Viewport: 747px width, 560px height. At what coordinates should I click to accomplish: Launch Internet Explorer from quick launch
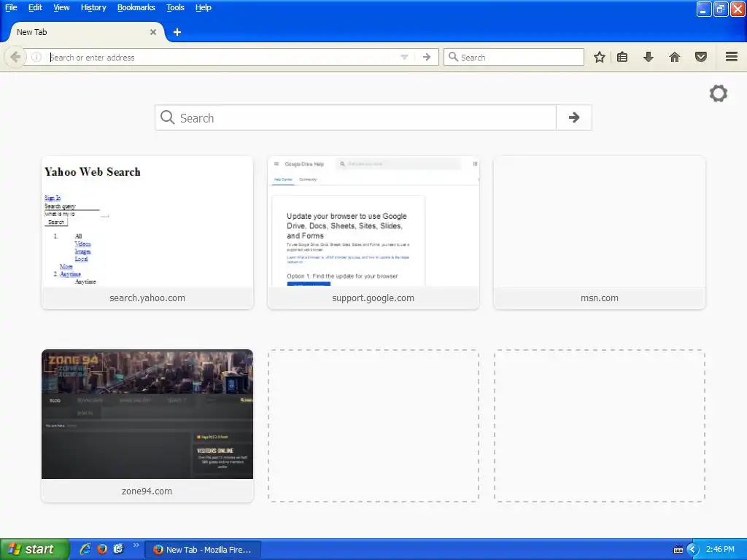pyautogui.click(x=86, y=549)
